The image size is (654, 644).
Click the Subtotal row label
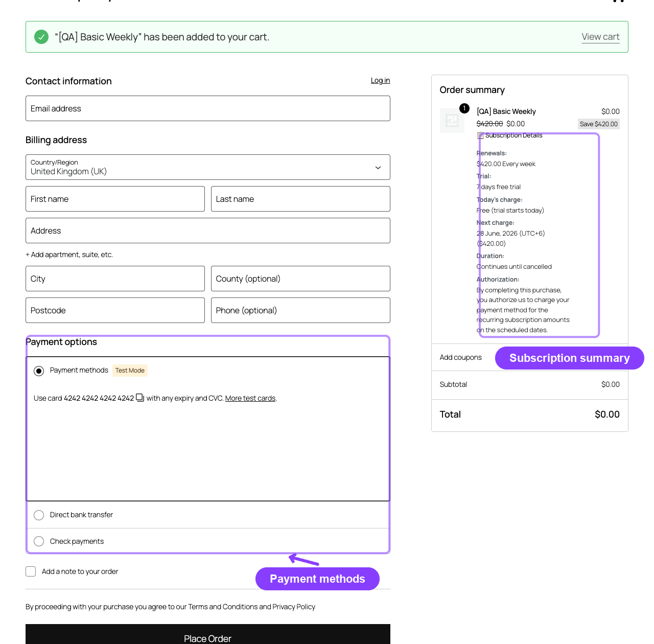(x=453, y=384)
